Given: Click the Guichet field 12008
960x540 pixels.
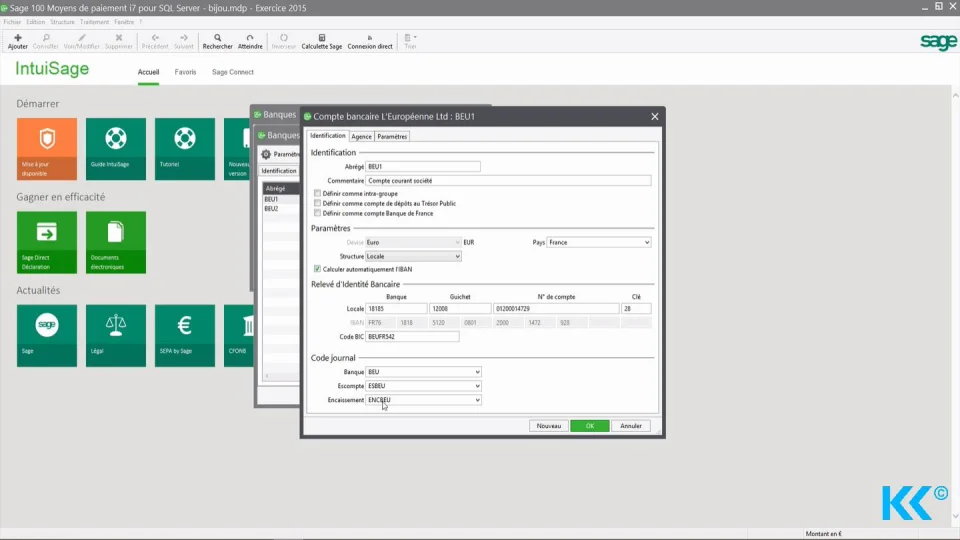Looking at the screenshot, I should tap(460, 309).
